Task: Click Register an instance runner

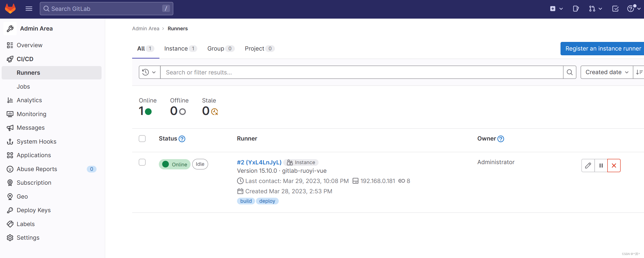Action: [603, 48]
